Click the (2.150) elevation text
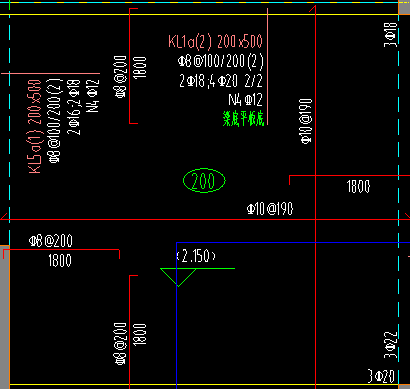 click(196, 256)
